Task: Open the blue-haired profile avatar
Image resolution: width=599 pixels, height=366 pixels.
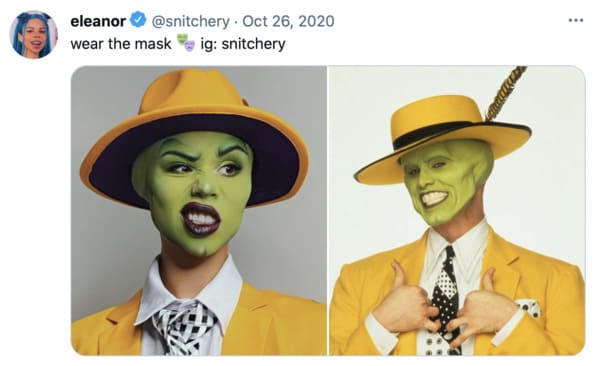Action: pos(34,34)
